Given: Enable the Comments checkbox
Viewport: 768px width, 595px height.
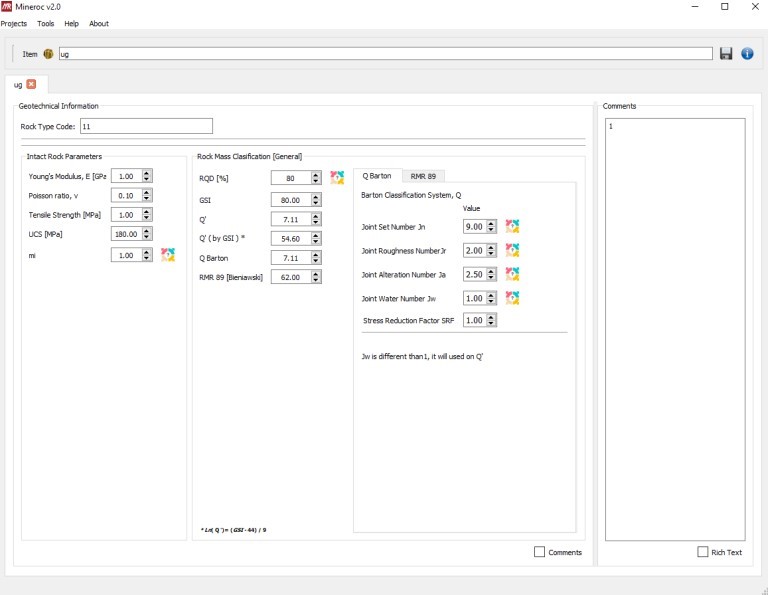Looking at the screenshot, I should tap(539, 552).
